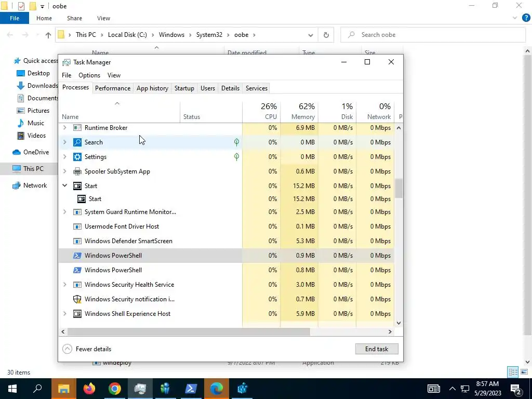The height and width of the screenshot is (399, 532).
Task: Click the Usermode Font Driver Host icon
Action: (x=77, y=227)
